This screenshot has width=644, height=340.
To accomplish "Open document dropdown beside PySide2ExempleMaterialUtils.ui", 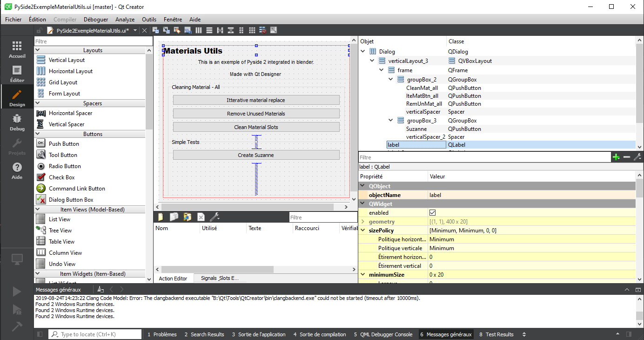I will [135, 30].
